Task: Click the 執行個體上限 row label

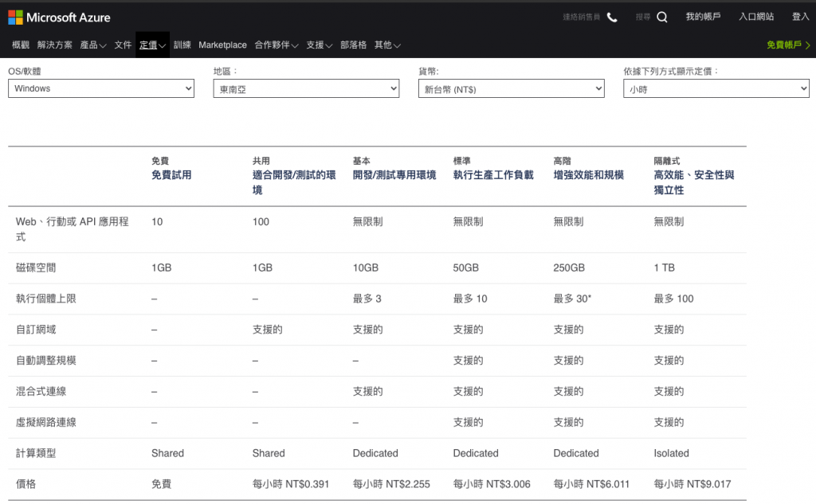Action: click(45, 299)
